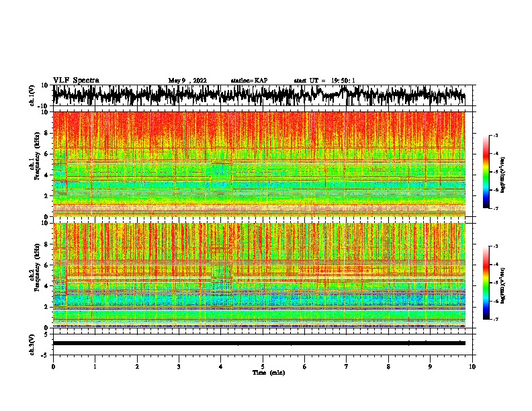
Task: Click the 'station=KAP' header label
Action: [x=249, y=81]
